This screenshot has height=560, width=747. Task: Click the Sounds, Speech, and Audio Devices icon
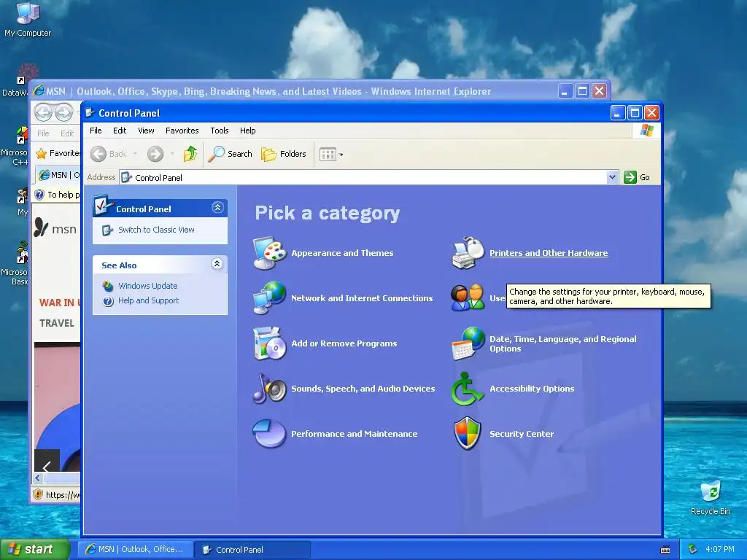click(270, 389)
